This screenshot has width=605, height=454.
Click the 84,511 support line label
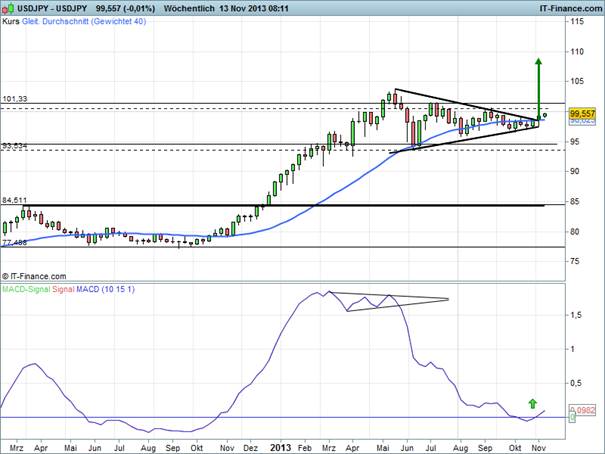coord(14,199)
